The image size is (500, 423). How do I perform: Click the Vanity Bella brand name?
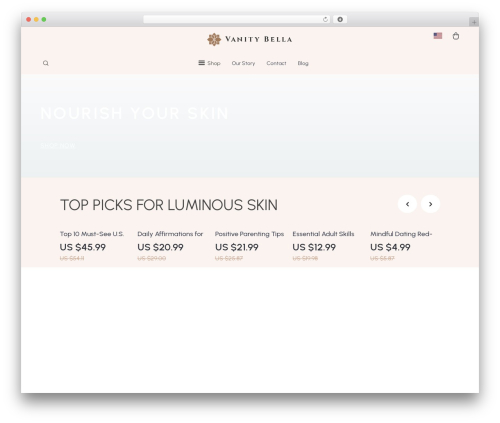(259, 39)
